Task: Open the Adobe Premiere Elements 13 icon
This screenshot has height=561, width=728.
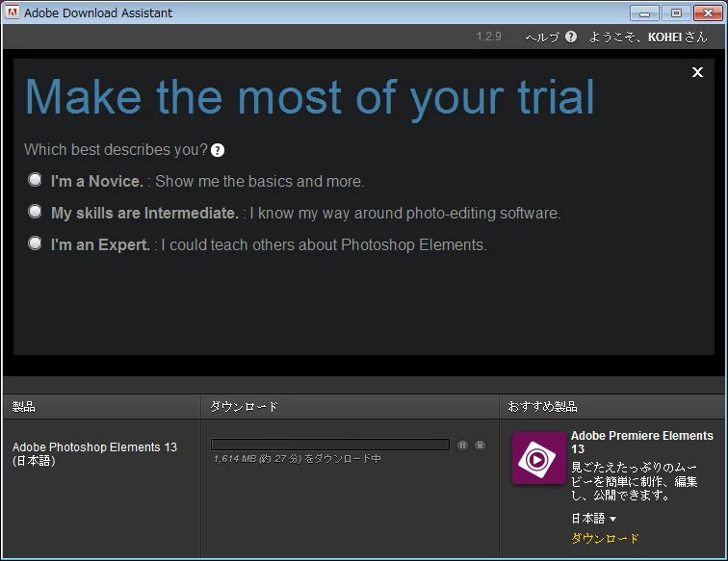Action: click(x=539, y=458)
